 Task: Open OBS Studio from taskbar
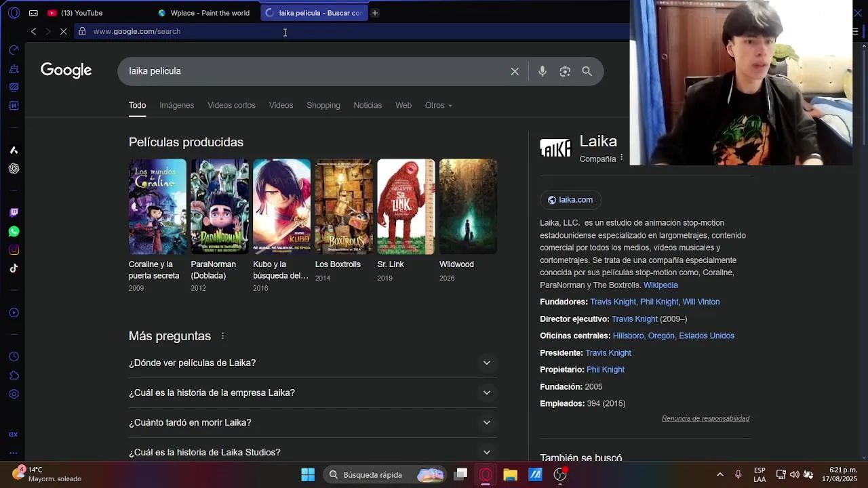[x=560, y=474]
